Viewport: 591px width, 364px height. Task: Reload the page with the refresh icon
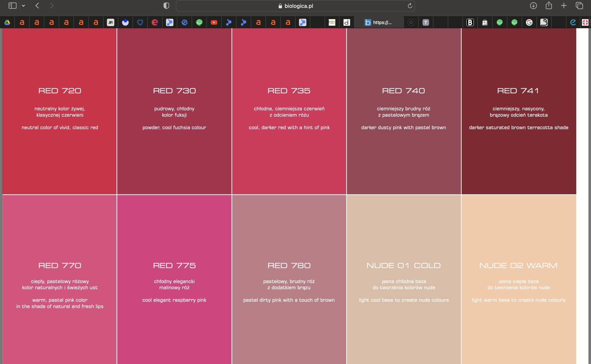tap(410, 6)
